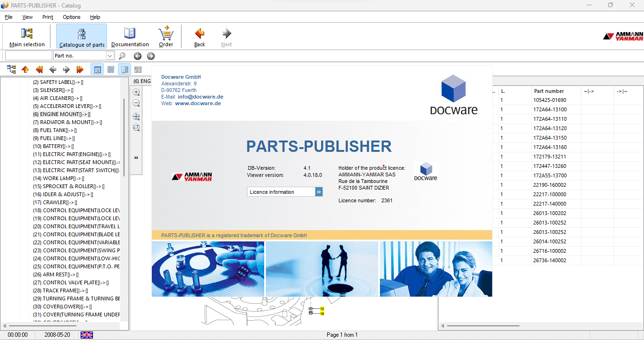The image size is (644, 340).
Task: Go Back with the red arrow
Action: (x=200, y=37)
